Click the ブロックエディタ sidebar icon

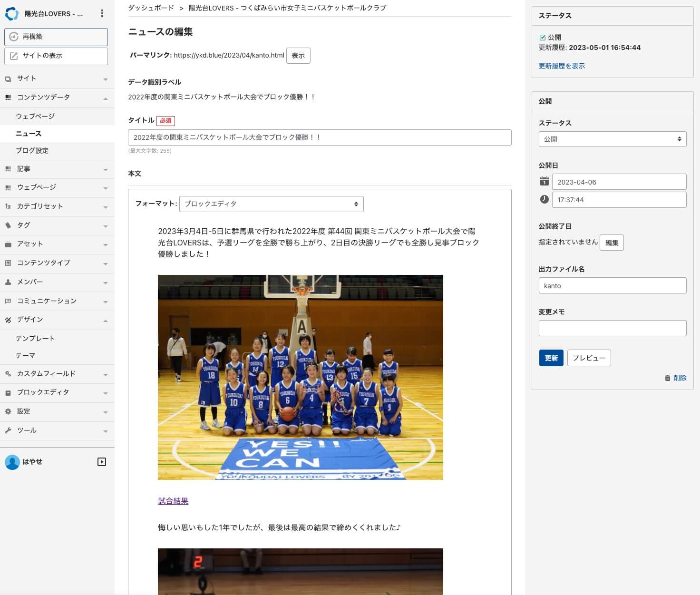point(8,393)
